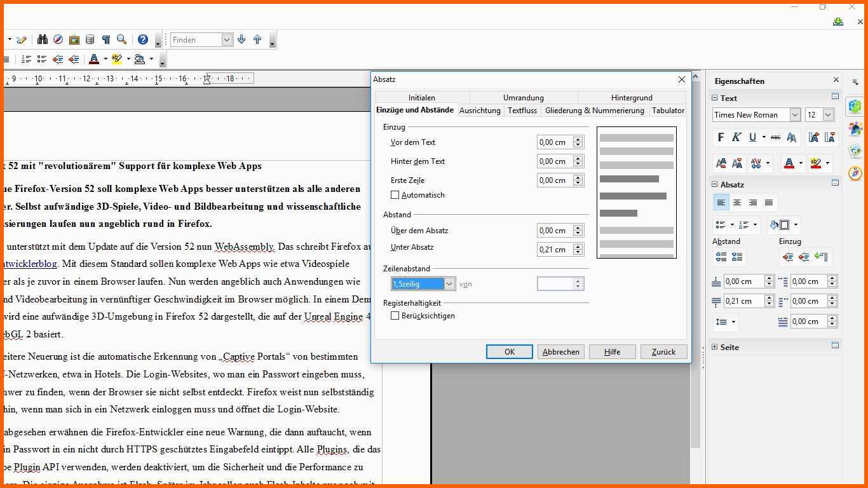The image size is (868, 488).
Task: Collapse the Text section in the sidebar
Action: [x=715, y=98]
